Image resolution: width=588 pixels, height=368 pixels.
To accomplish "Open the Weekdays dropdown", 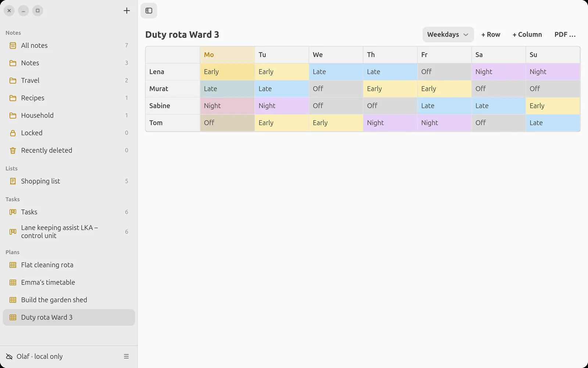I will [448, 35].
